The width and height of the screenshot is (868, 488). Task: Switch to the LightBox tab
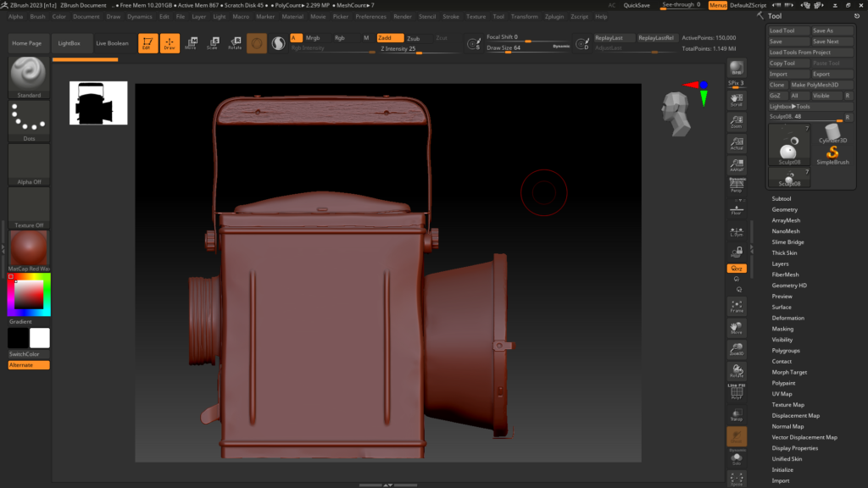coord(69,42)
